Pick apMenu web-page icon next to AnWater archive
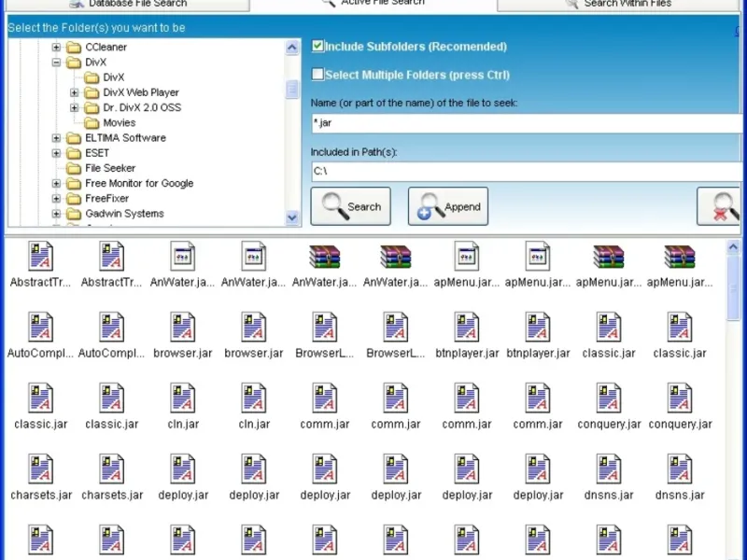 coord(466,256)
